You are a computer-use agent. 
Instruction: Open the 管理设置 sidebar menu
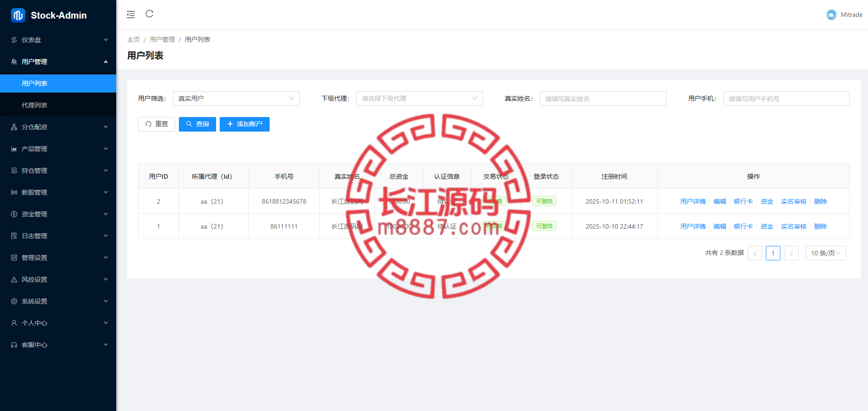(58, 258)
